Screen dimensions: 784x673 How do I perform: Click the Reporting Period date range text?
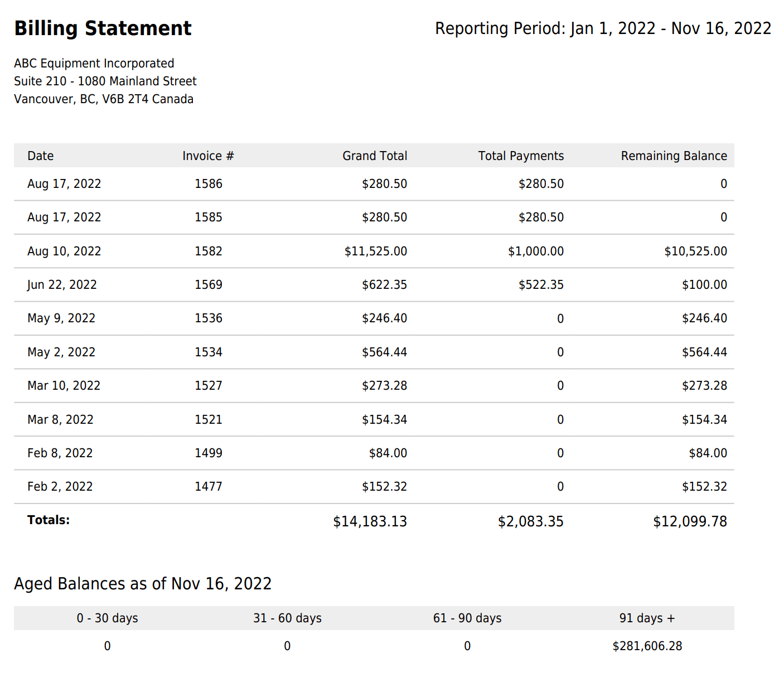coord(603,28)
